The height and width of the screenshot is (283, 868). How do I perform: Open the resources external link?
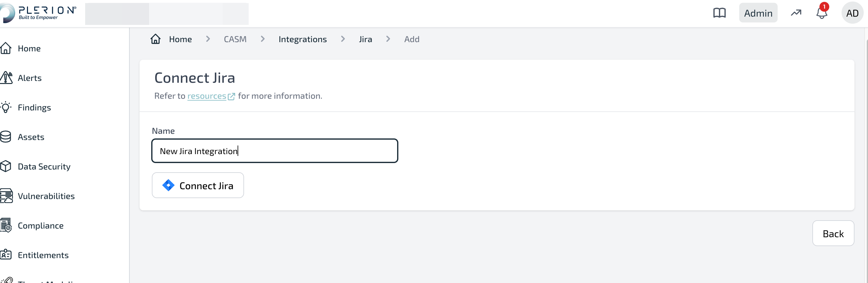pos(211,96)
